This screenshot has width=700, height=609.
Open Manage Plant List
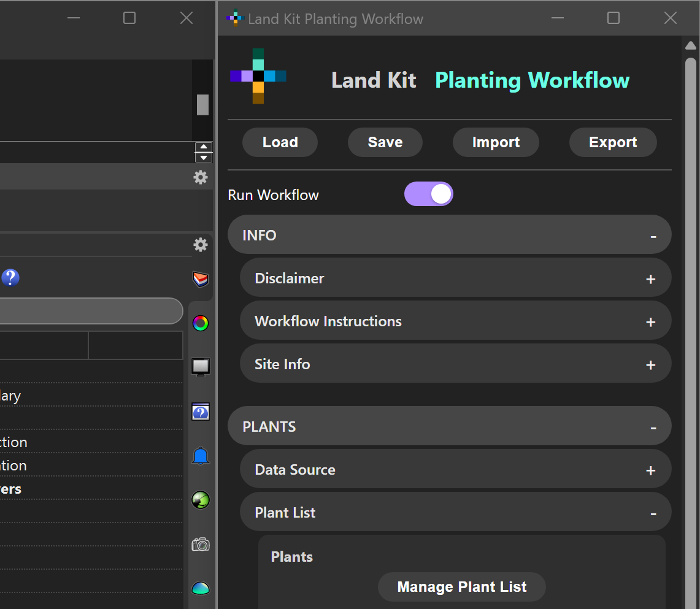pyautogui.click(x=462, y=587)
